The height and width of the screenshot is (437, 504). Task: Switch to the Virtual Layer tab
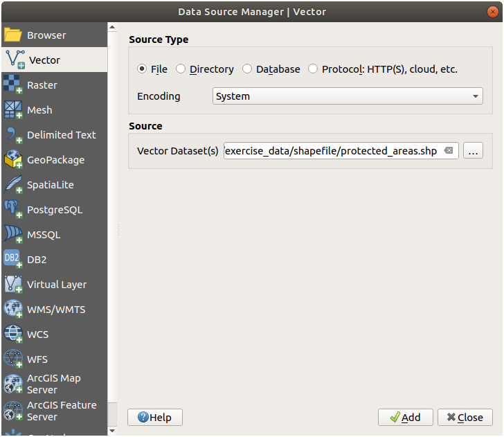click(x=55, y=285)
